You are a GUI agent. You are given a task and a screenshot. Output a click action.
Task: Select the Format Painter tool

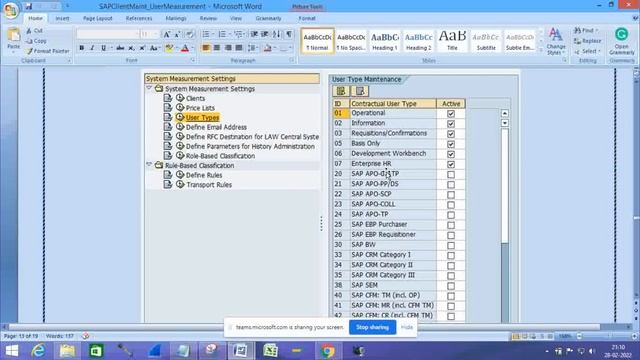pos(47,51)
